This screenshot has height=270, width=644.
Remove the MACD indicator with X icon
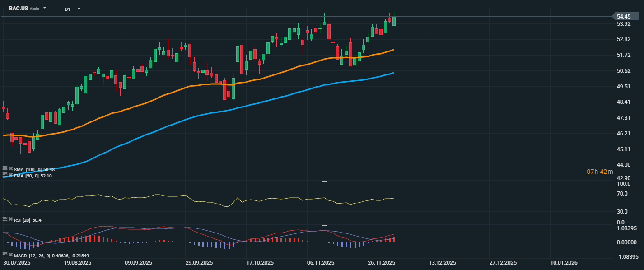click(x=10, y=255)
